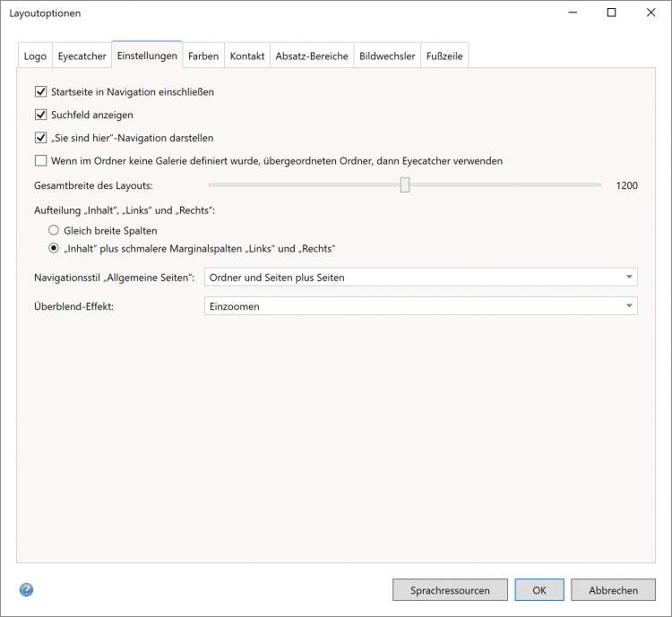This screenshot has width=672, height=617.
Task: Disable 'Sie sind hier'-Navigation checkbox
Action: pyautogui.click(x=40, y=138)
